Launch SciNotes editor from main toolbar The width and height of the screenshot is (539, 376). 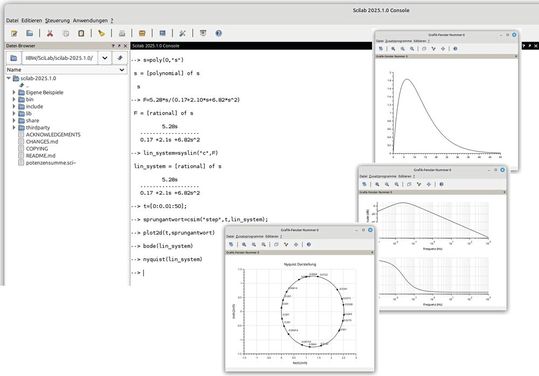click(14, 33)
